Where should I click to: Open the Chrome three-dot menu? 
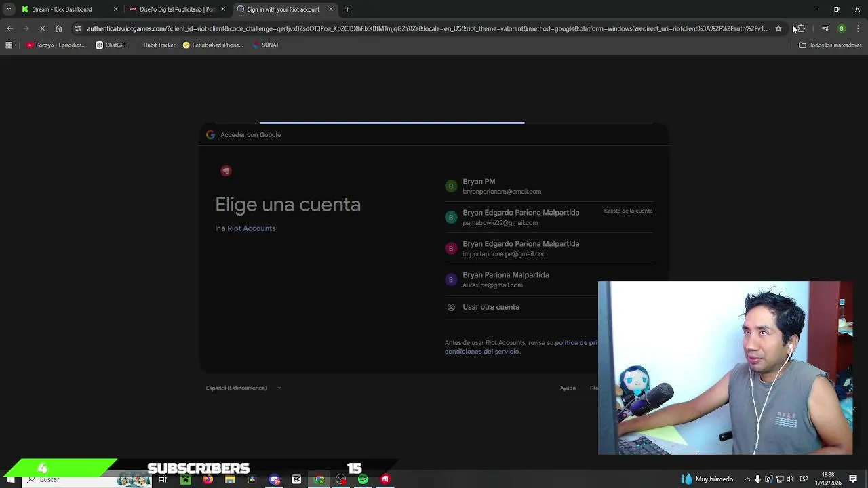point(858,28)
